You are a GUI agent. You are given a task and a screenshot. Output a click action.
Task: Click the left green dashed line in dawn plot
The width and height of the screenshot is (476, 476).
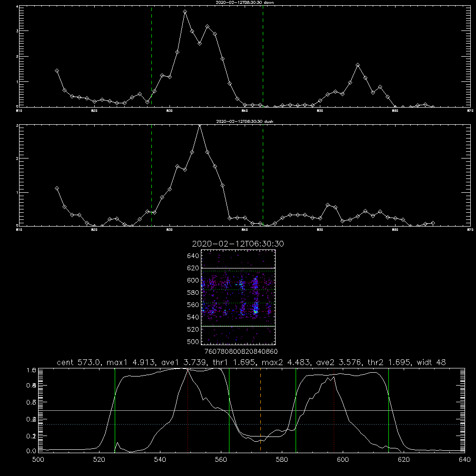[x=151, y=57]
